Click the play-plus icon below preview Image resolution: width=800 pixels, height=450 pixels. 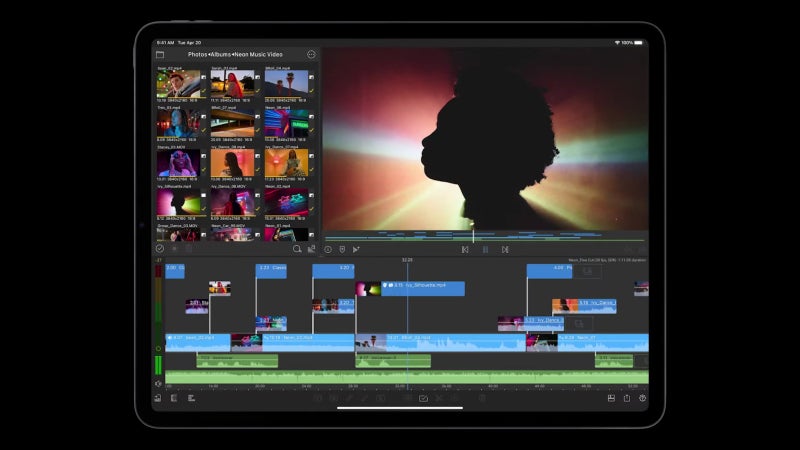pos(356,249)
